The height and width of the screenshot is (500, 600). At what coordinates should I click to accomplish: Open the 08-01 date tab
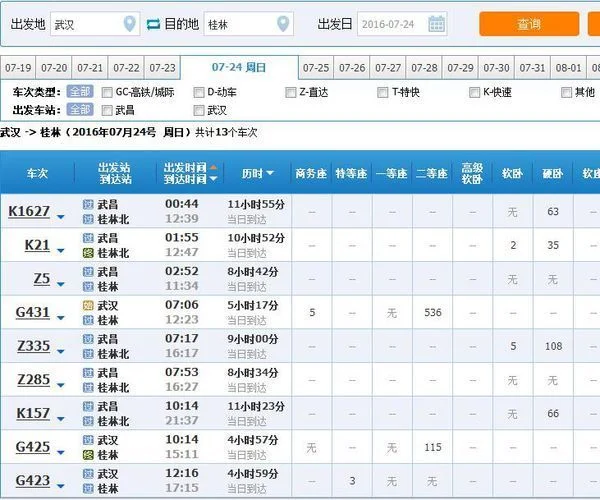pos(569,68)
